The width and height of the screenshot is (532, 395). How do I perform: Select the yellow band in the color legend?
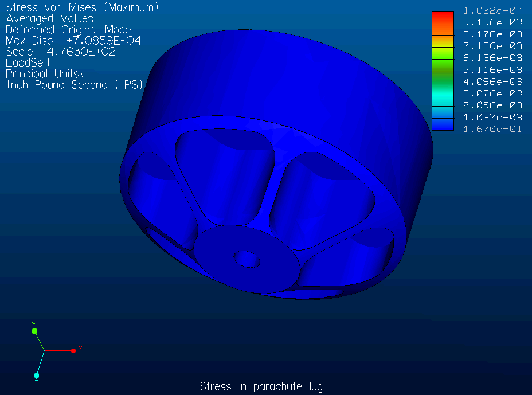(x=443, y=41)
